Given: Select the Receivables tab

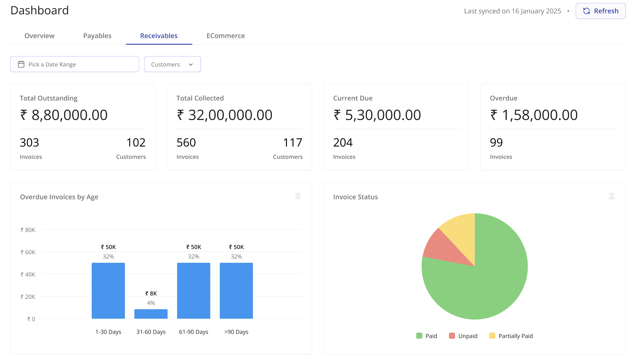Looking at the screenshot, I should (159, 36).
